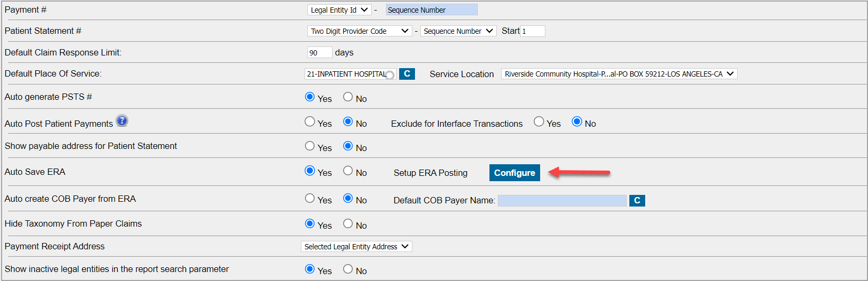Select No for Auto generate PSTS #
This screenshot has height=281, width=868.
tap(348, 97)
